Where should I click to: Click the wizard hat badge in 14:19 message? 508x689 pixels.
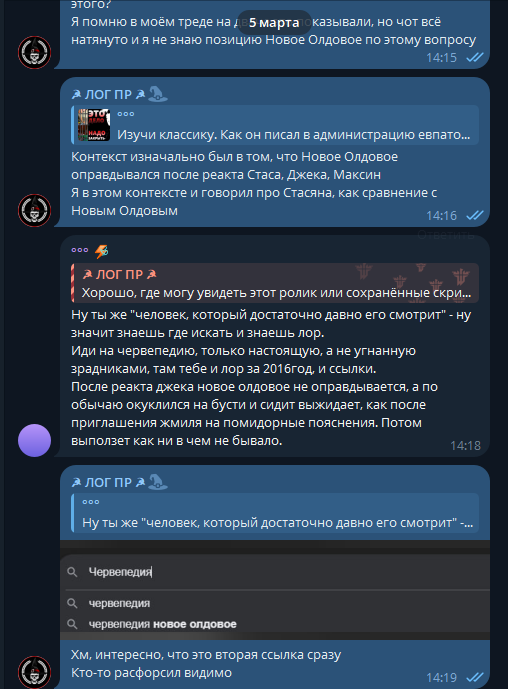[x=158, y=482]
